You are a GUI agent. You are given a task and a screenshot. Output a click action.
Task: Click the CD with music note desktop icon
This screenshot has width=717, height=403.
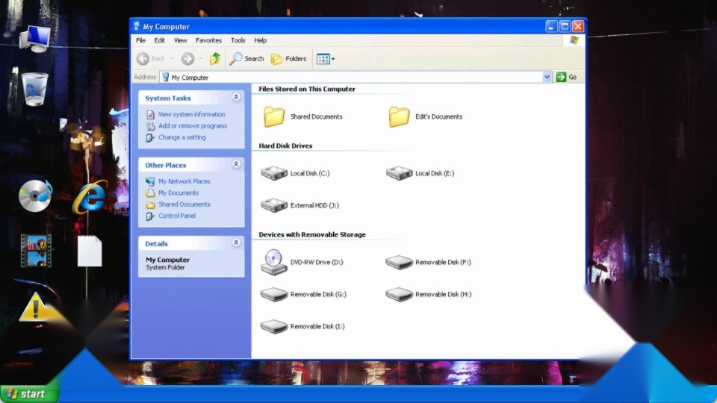36,196
